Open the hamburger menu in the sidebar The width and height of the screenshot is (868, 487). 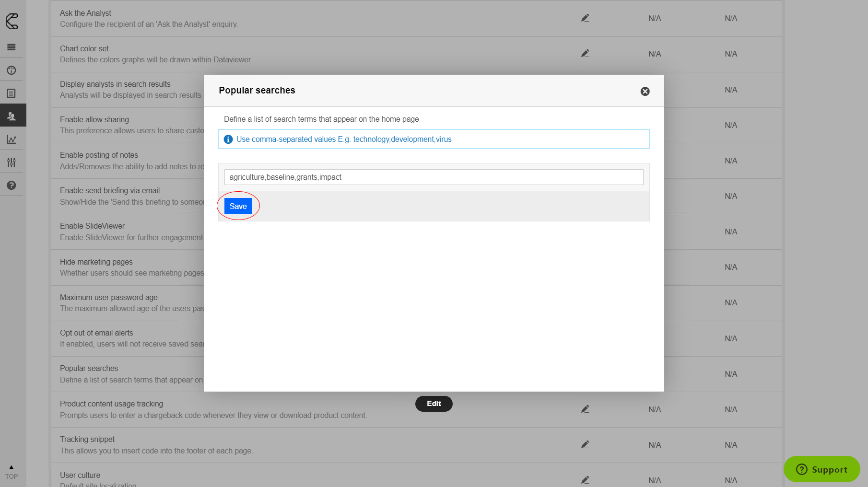tap(12, 47)
